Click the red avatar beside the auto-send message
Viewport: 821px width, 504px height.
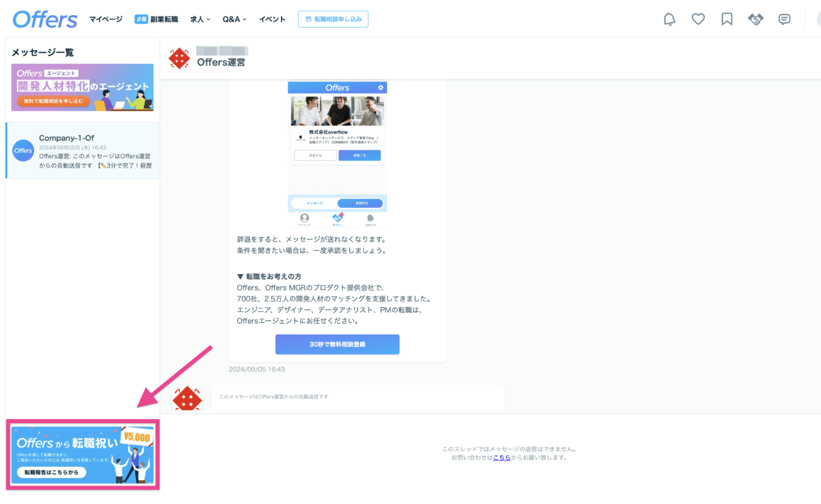click(x=187, y=399)
